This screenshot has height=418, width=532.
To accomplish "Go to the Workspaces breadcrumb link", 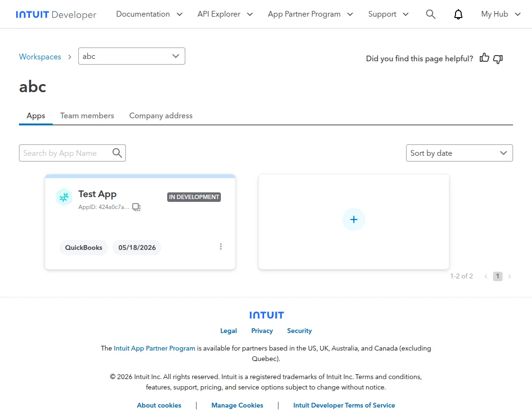I will pos(40,57).
